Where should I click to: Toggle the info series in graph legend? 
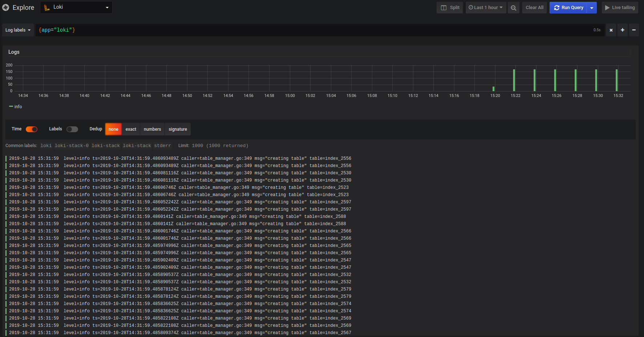tap(16, 107)
